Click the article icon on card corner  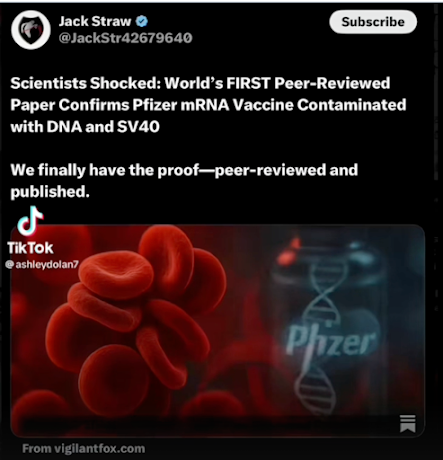(x=408, y=424)
